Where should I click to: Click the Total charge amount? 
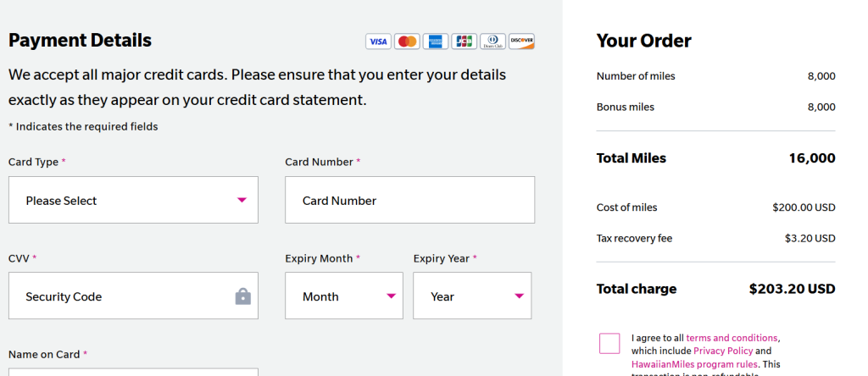tap(792, 289)
